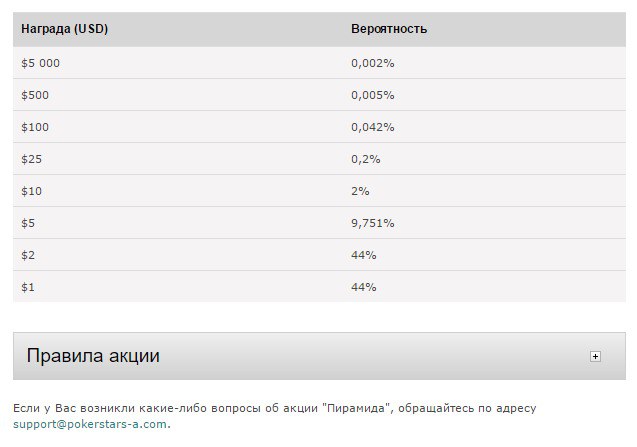This screenshot has height=447, width=637.
Task: Select the $100 reward cell
Action: click(35, 127)
